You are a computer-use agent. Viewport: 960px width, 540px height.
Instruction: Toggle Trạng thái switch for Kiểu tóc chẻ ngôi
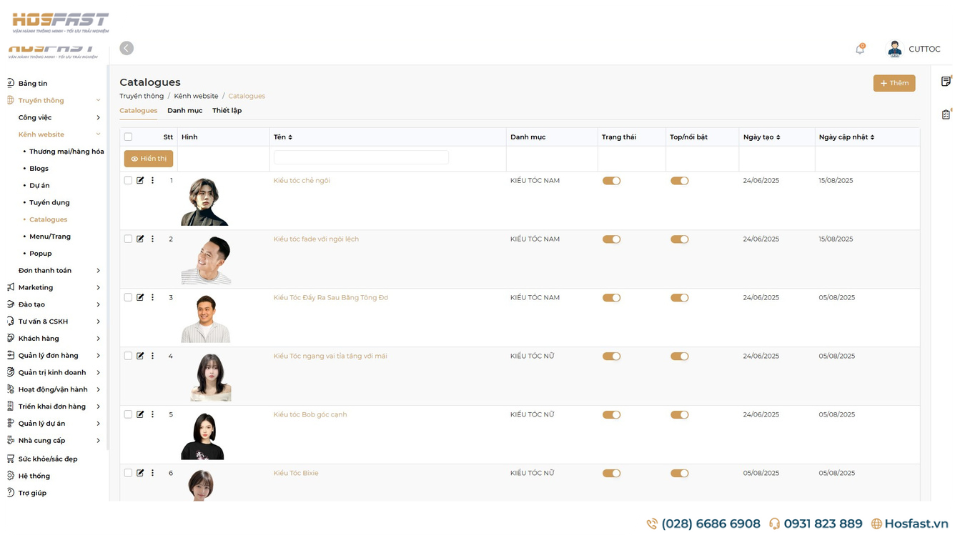[x=611, y=181]
